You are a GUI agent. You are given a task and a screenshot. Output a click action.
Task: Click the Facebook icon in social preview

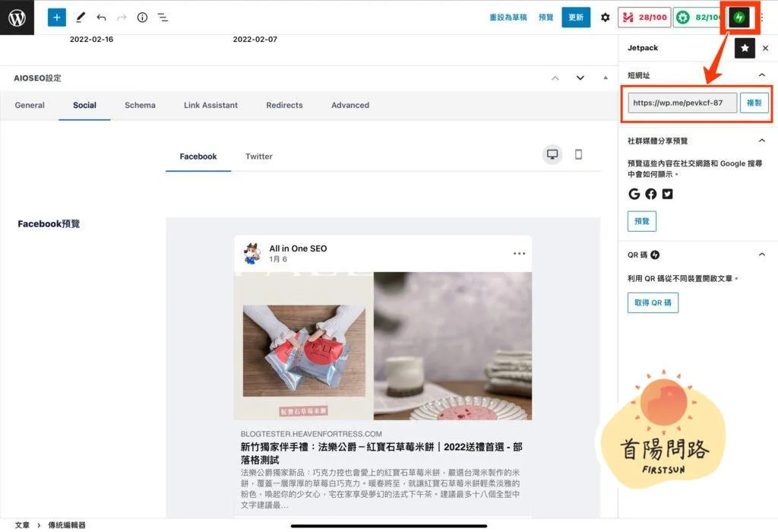point(650,194)
